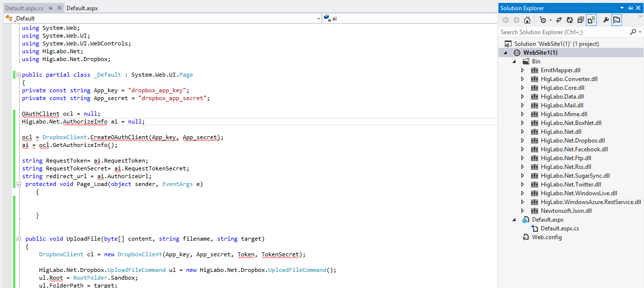Viewport: 644px width, 288px height.
Task: Toggle Preview Selected Items button
Action: tap(617, 20)
